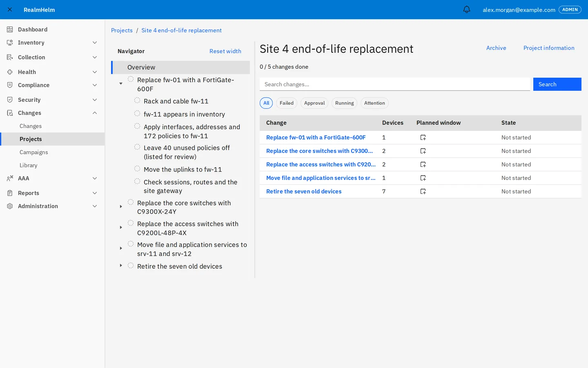The width and height of the screenshot is (588, 368).
Task: Filter changes by Approval
Action: [x=314, y=103]
